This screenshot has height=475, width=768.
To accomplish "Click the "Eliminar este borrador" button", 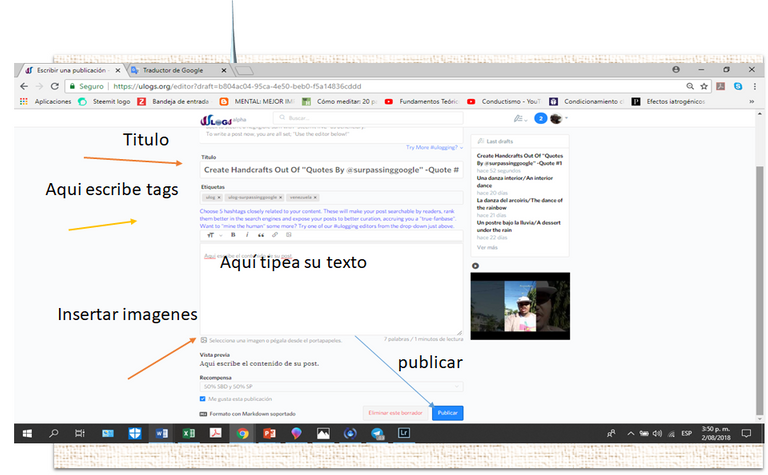I will [394, 412].
